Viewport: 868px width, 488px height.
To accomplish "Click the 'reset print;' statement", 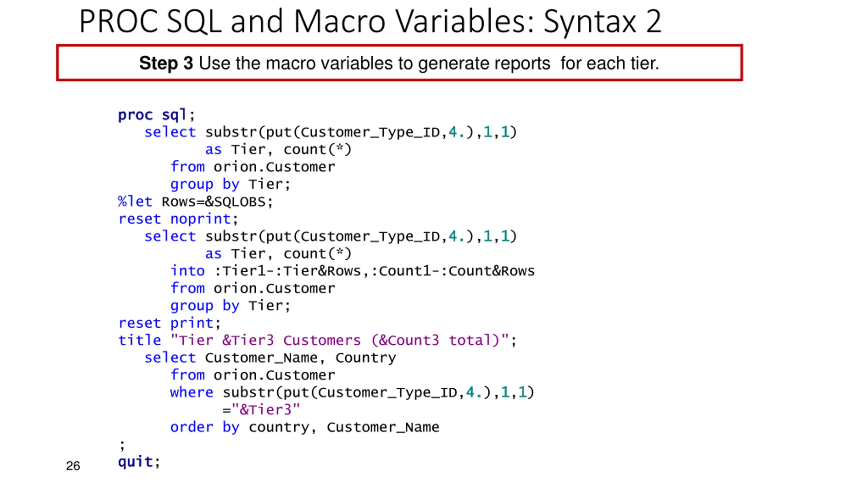I will click(169, 323).
